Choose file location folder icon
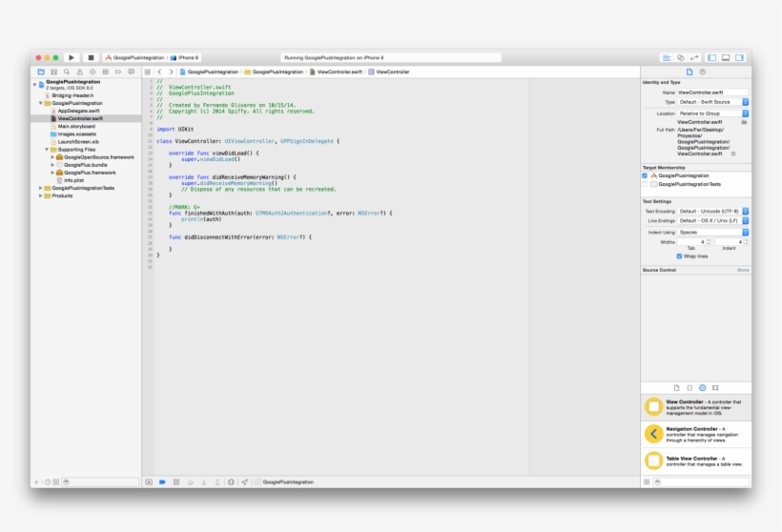The height and width of the screenshot is (532, 782). click(744, 122)
